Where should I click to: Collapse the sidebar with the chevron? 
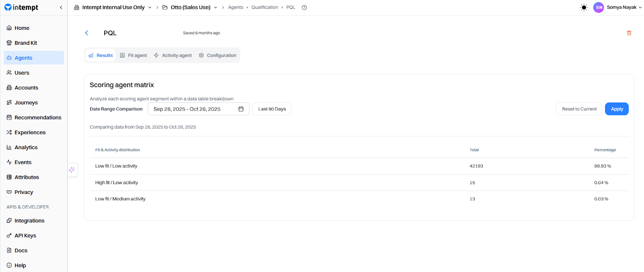pyautogui.click(x=61, y=7)
